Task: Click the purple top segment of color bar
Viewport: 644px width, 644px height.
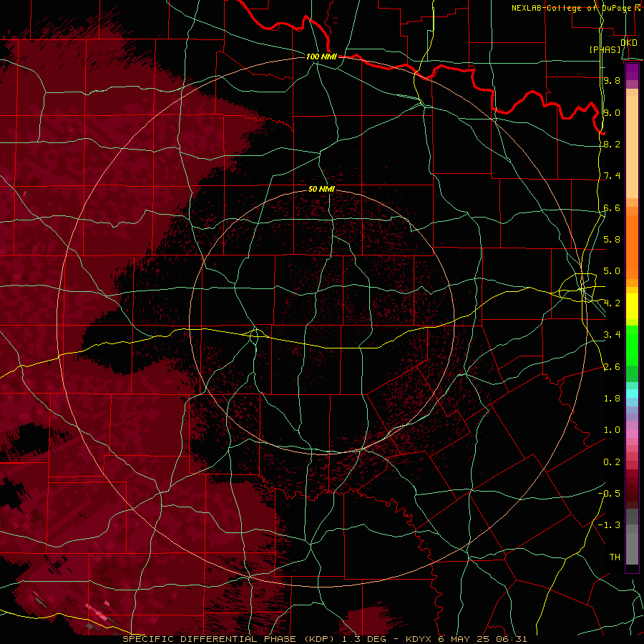Action: (632, 72)
